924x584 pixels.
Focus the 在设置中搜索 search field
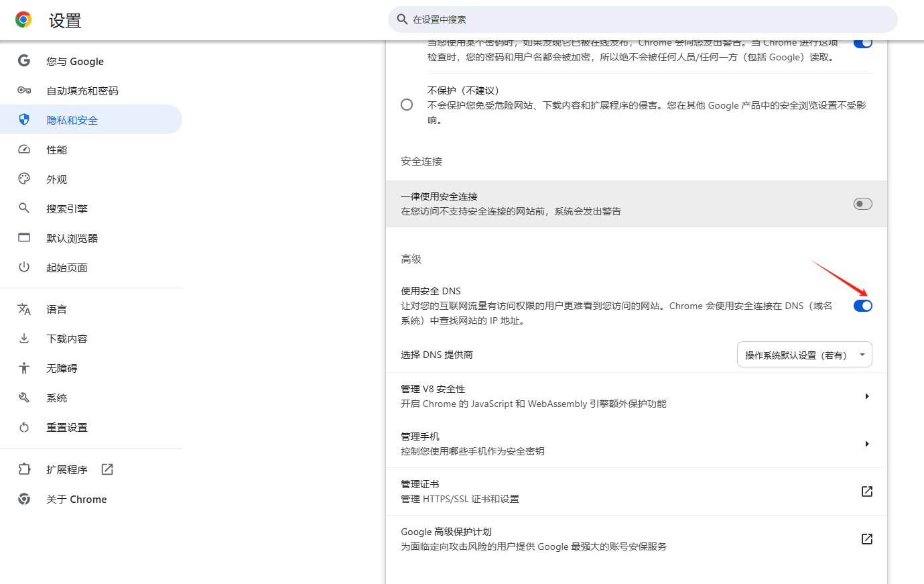[x=643, y=19]
